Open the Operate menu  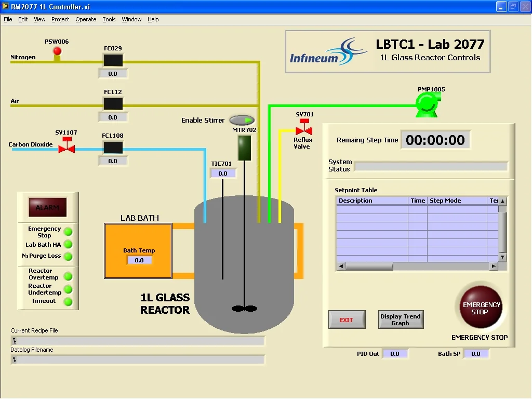pyautogui.click(x=86, y=19)
